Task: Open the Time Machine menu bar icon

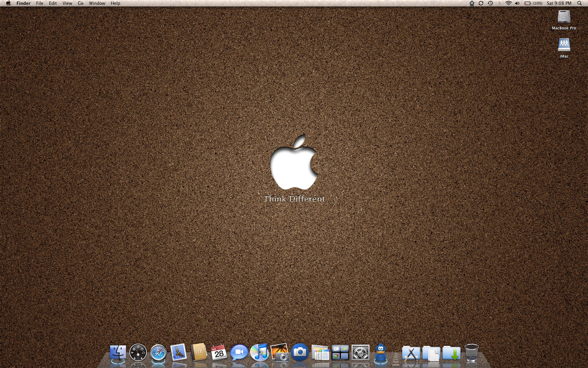Action: (490, 3)
